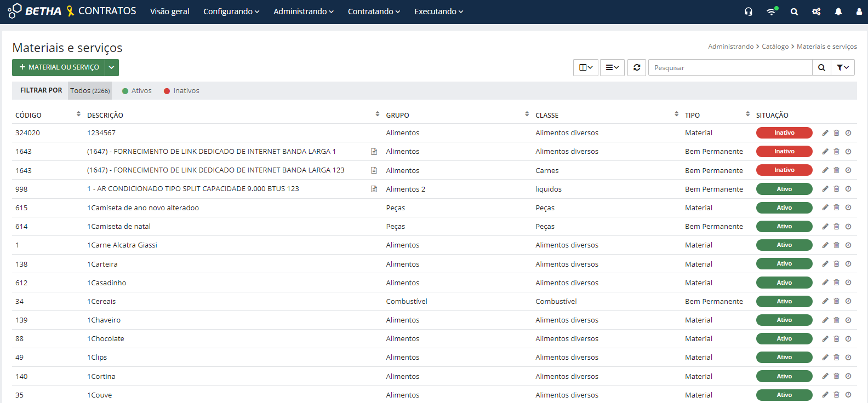Open the user profile icon

click(859, 11)
